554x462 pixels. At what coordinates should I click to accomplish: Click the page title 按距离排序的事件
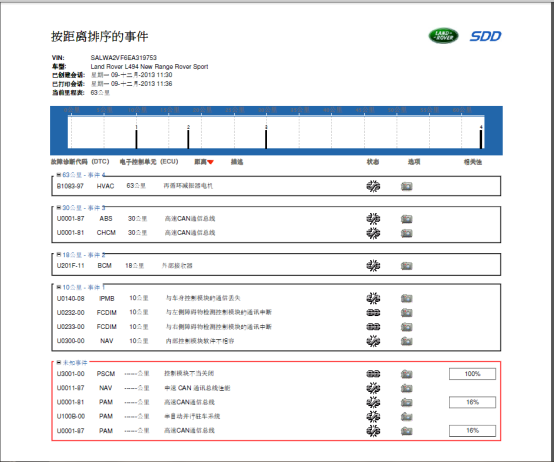click(100, 36)
